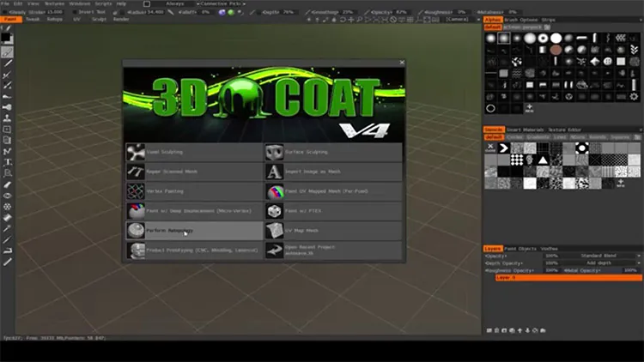Move layer up with arrow icon

[520, 330]
